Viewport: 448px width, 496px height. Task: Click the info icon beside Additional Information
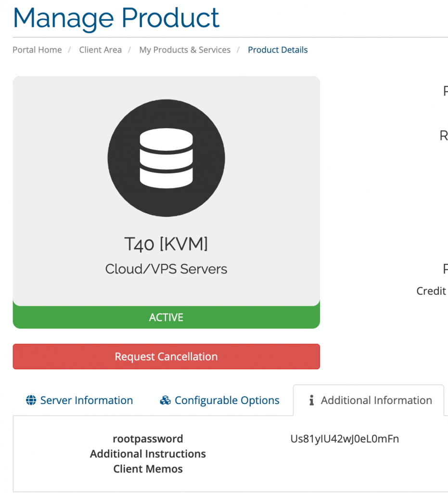click(x=311, y=401)
